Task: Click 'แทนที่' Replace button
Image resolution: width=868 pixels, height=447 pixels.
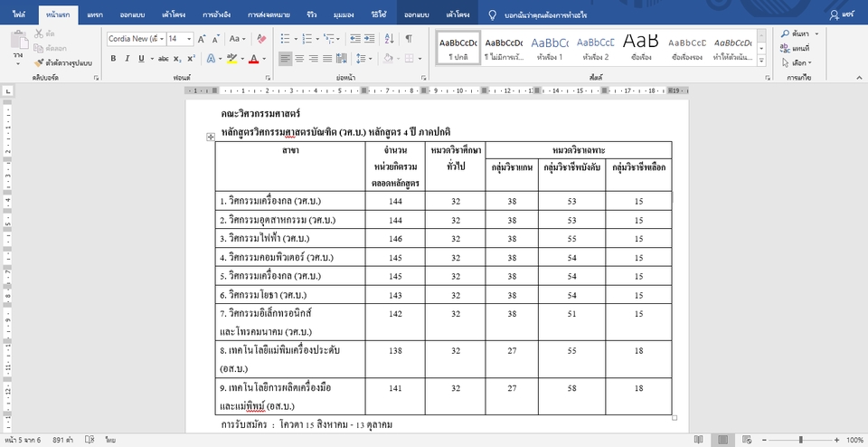Action: (x=795, y=48)
